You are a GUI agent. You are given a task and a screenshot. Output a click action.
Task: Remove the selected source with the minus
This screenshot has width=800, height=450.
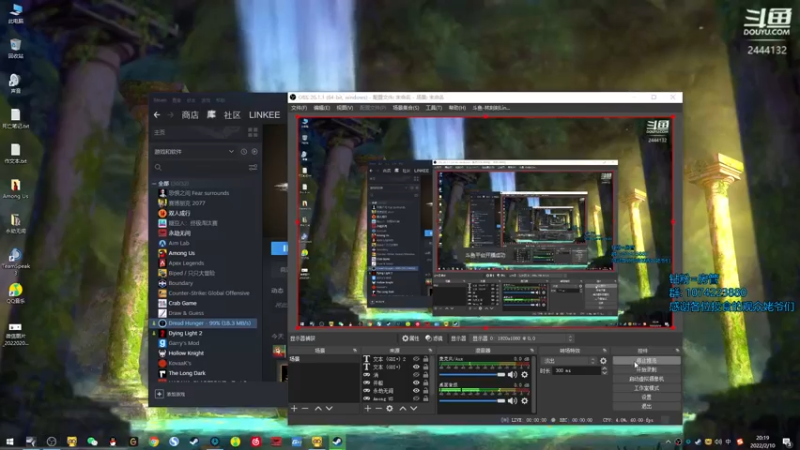[379, 409]
